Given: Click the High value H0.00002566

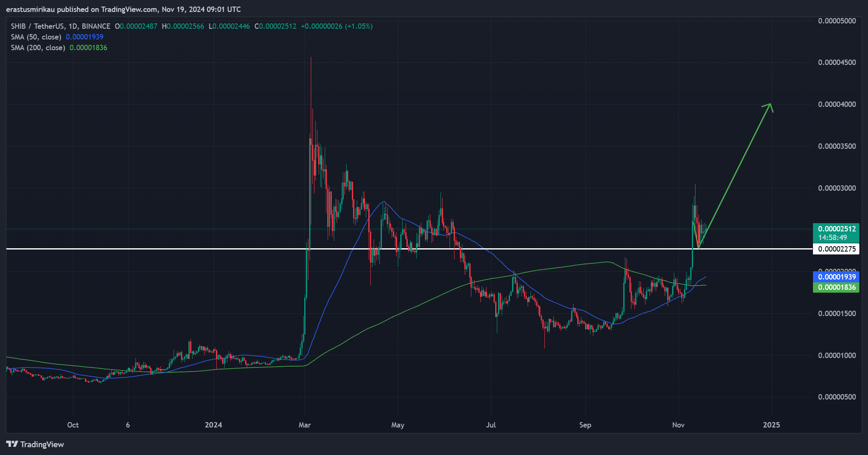Looking at the screenshot, I should tap(183, 26).
